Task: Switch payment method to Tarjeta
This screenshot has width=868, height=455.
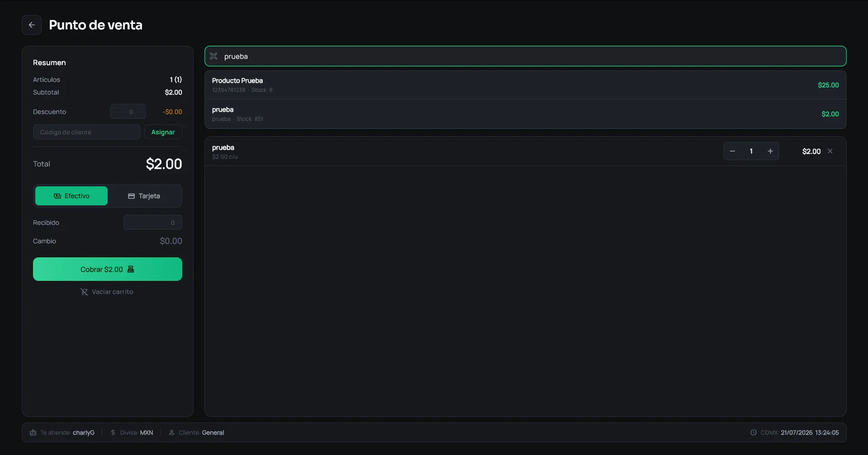Action: 144,196
